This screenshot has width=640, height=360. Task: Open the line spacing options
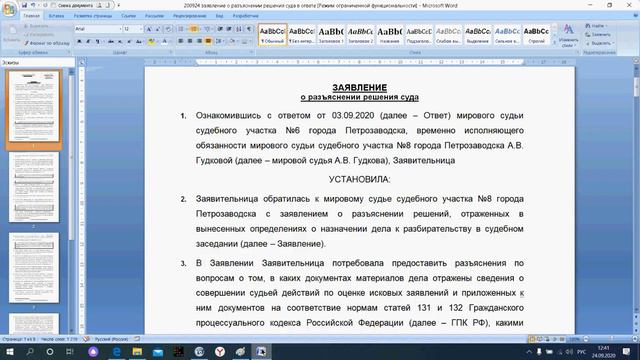click(x=219, y=41)
